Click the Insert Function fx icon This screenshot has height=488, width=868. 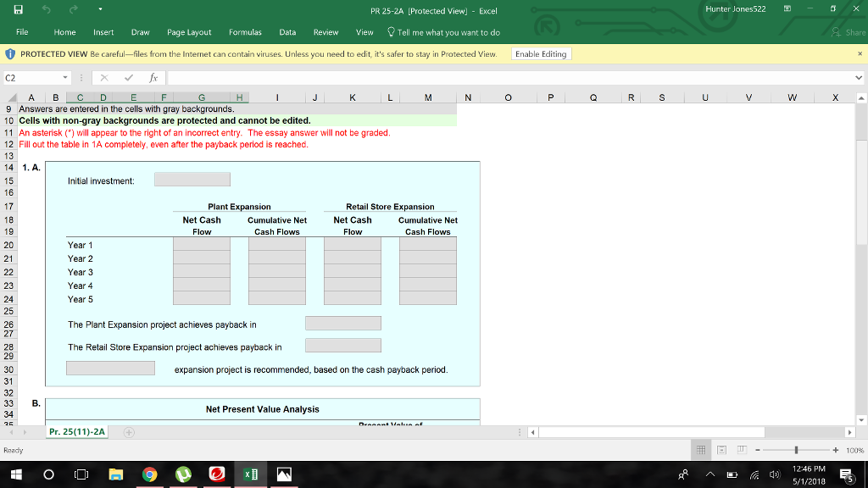click(153, 78)
